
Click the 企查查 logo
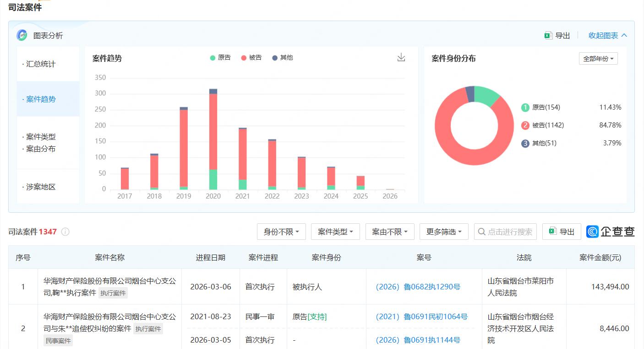611,232
